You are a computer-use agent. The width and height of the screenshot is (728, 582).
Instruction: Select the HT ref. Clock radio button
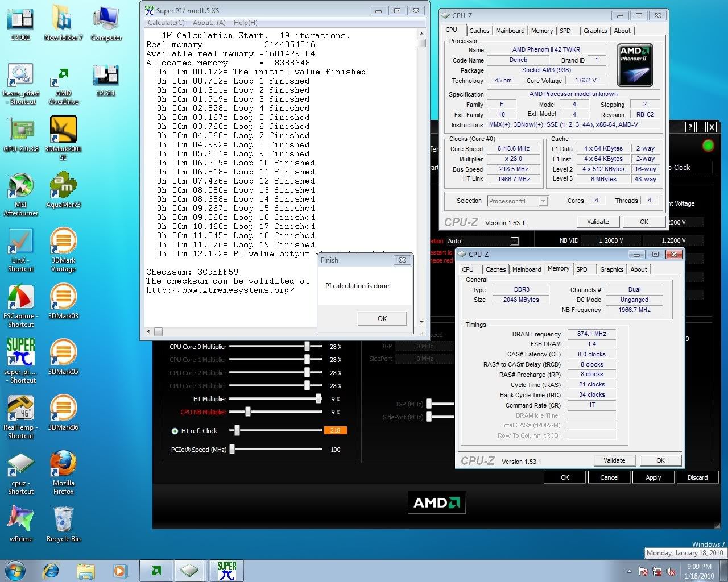175,431
